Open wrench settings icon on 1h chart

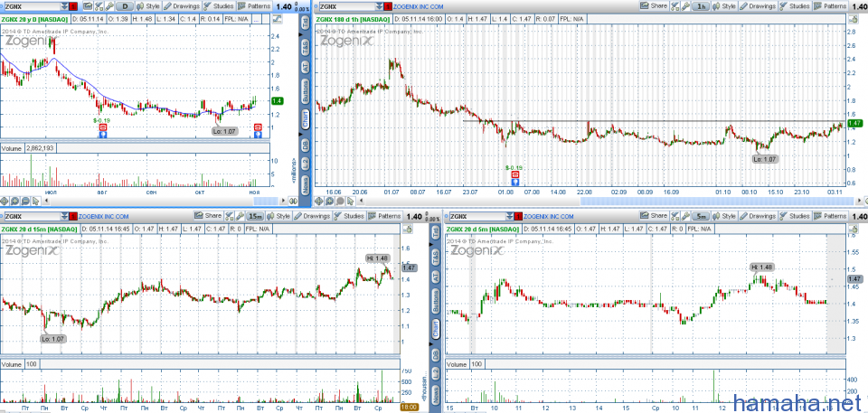[685, 6]
